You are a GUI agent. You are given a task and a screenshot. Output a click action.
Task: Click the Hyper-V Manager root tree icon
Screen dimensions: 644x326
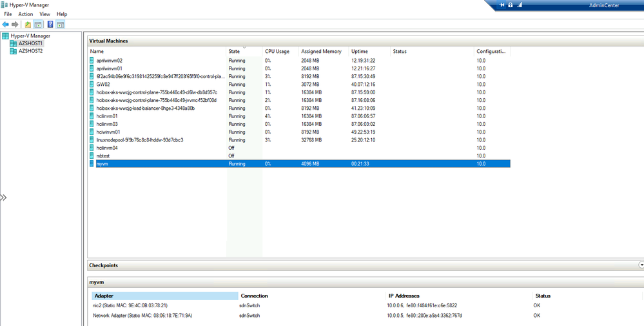click(5, 36)
